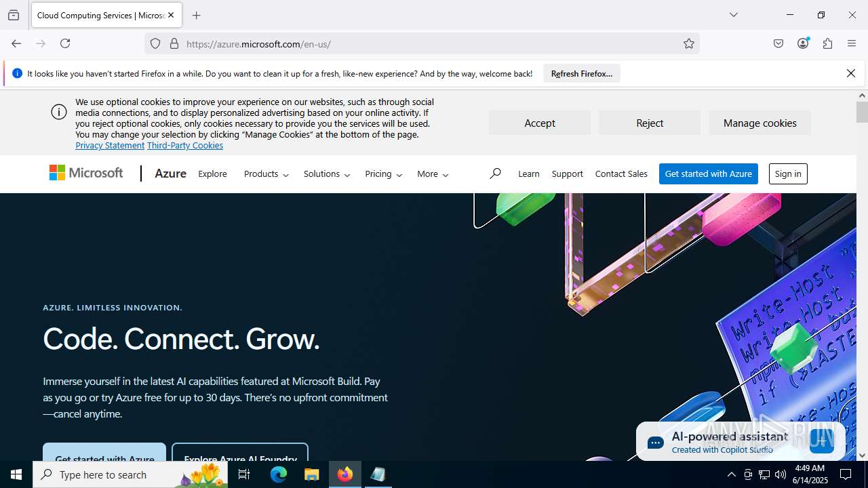Viewport: 868px width, 488px height.
Task: Click info icon in cookie banner
Action: point(59,112)
